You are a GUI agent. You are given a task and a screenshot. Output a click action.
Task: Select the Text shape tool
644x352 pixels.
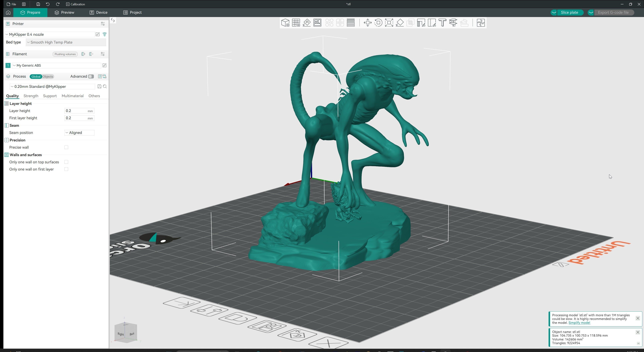click(442, 23)
